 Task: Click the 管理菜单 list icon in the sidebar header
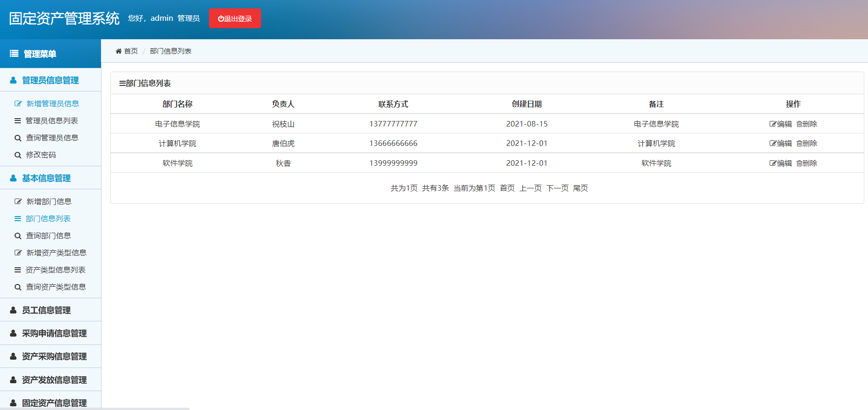click(x=14, y=54)
